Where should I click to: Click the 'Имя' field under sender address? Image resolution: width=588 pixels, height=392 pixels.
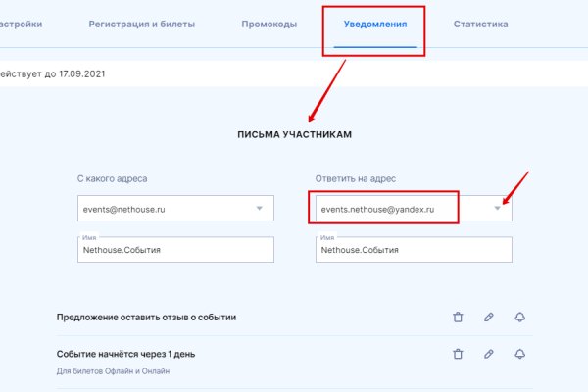tap(175, 250)
